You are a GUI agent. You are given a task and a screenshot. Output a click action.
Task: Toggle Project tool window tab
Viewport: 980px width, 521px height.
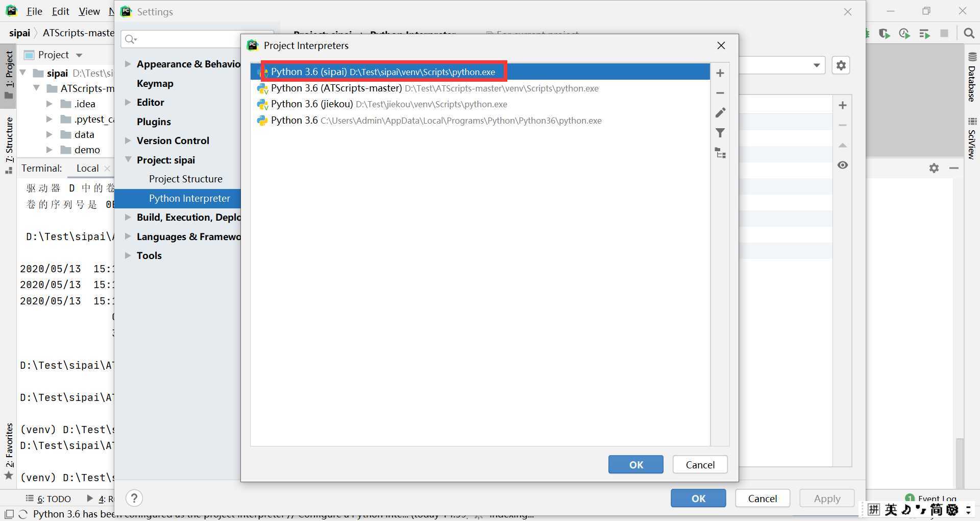(9, 75)
